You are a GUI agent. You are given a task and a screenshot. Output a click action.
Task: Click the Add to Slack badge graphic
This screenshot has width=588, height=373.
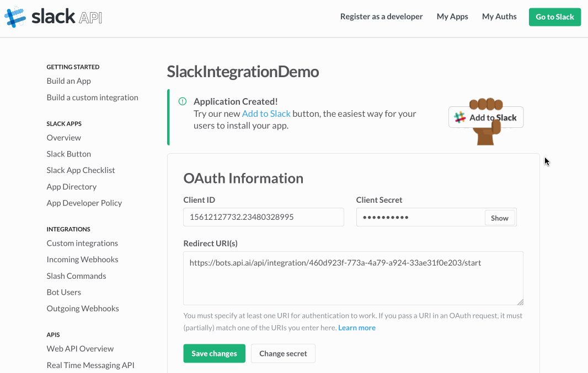[x=486, y=117]
